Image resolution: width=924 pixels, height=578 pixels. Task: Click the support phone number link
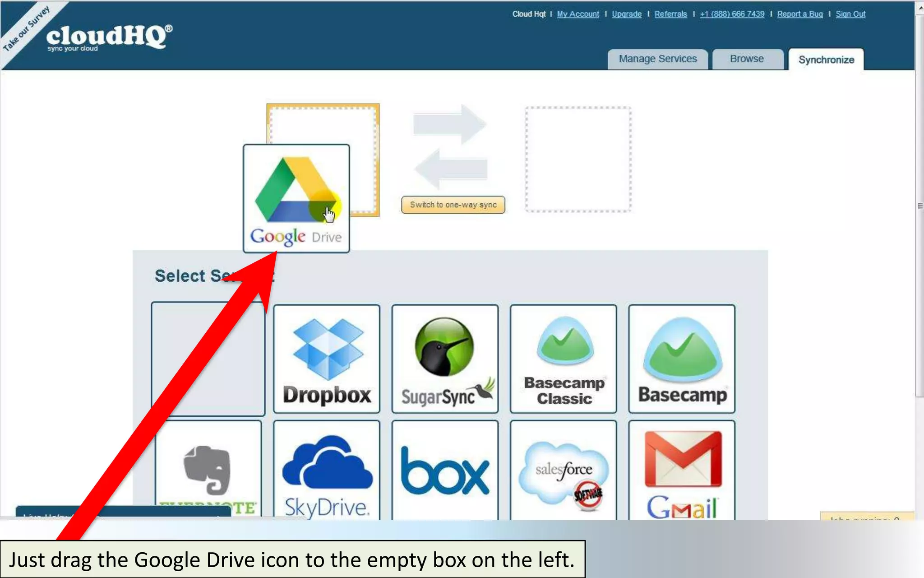click(732, 14)
